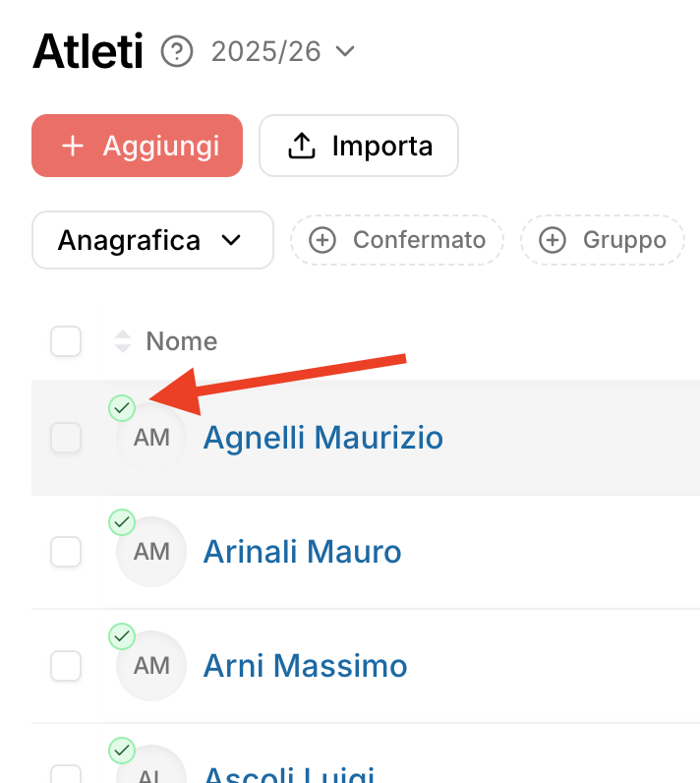Image resolution: width=700 pixels, height=783 pixels.
Task: Click the green check badge on Agnelli Maurizio
Action: (x=122, y=407)
